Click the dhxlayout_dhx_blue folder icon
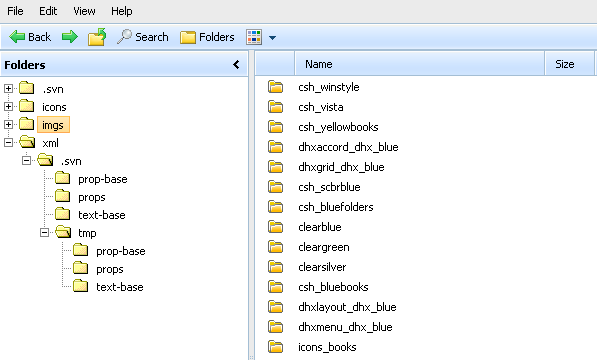Image resolution: width=597 pixels, height=360 pixels. pyautogui.click(x=275, y=307)
